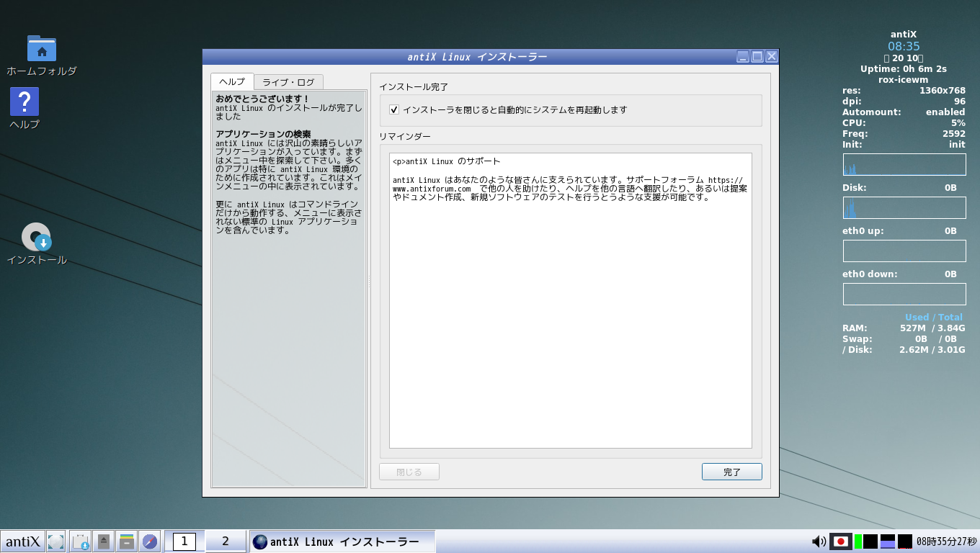The width and height of the screenshot is (980, 553).
Task: Click the Uptime: 0h 6m 2s text
Action: (x=904, y=69)
